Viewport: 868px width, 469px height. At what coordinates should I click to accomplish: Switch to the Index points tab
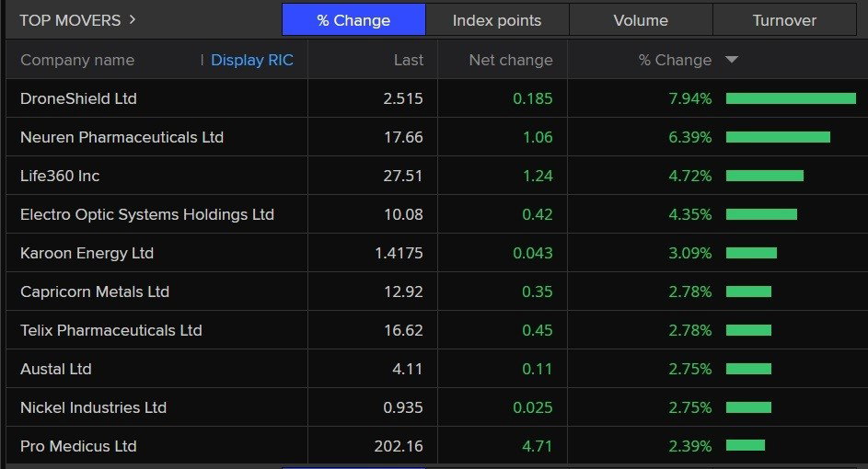coord(497,20)
